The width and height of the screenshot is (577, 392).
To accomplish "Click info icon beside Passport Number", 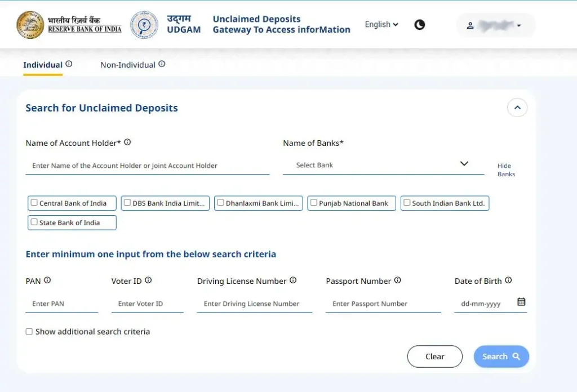I will pyautogui.click(x=397, y=280).
